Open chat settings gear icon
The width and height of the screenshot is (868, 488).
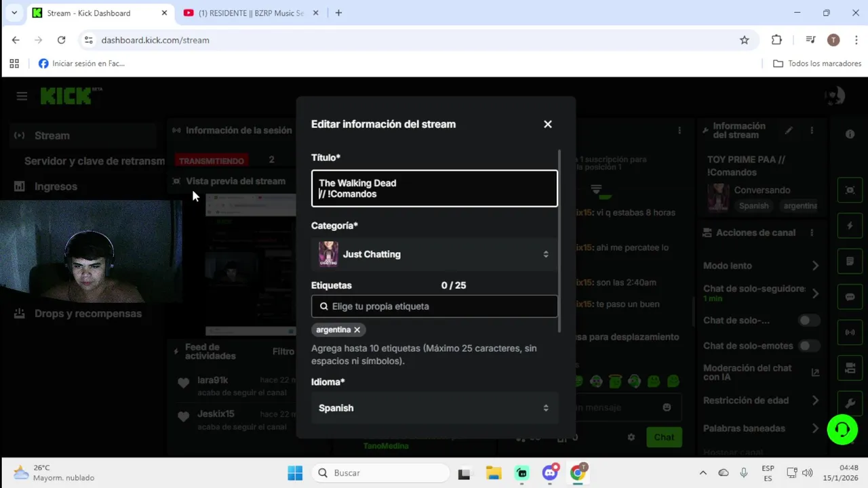click(631, 437)
